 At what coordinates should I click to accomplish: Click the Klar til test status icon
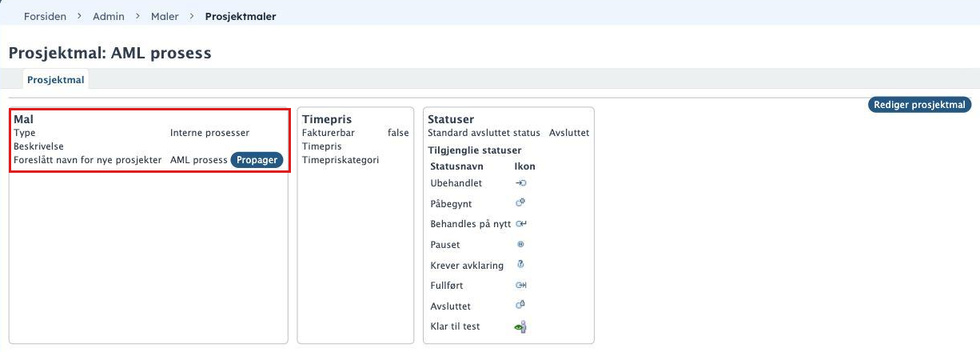tap(520, 326)
